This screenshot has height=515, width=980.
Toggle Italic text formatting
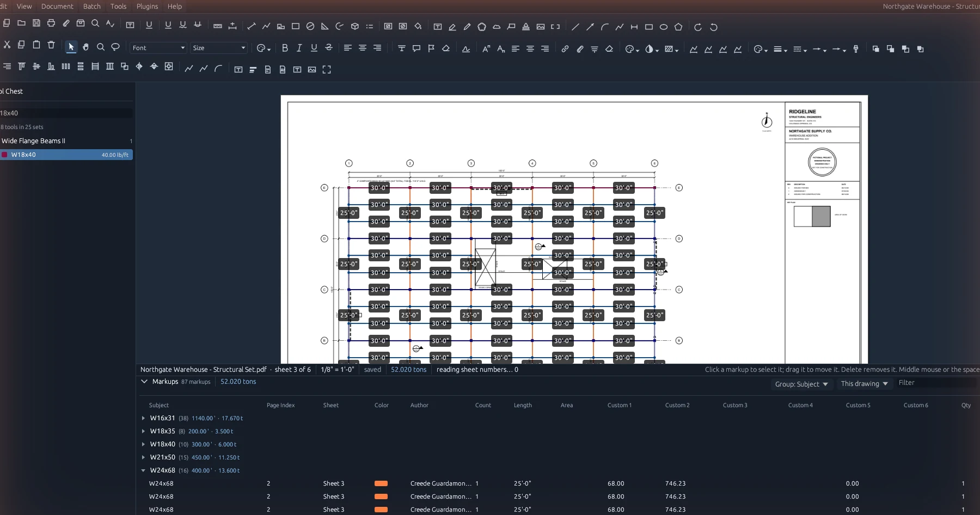[299, 48]
